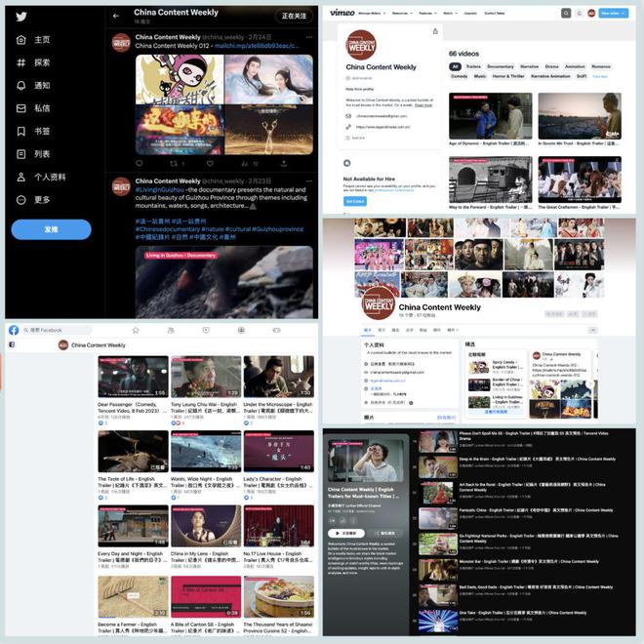Click the YouTube playlist play-all button

[346, 533]
